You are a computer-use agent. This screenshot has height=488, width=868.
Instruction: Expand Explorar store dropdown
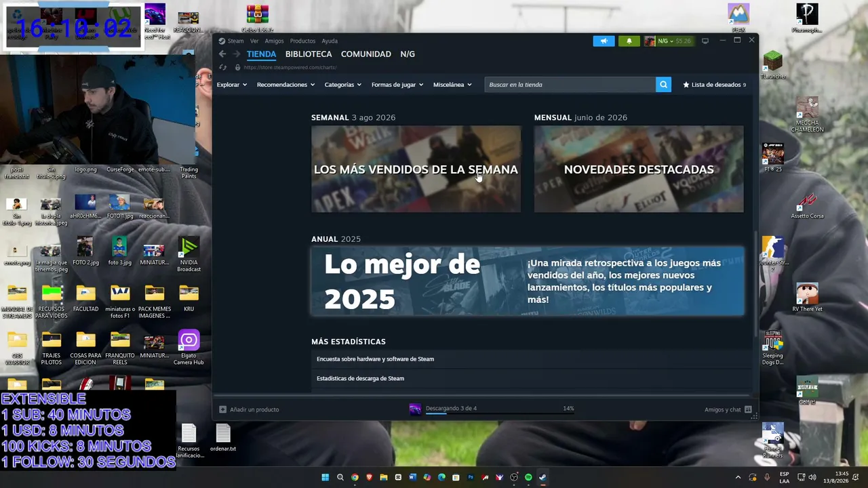[232, 85]
